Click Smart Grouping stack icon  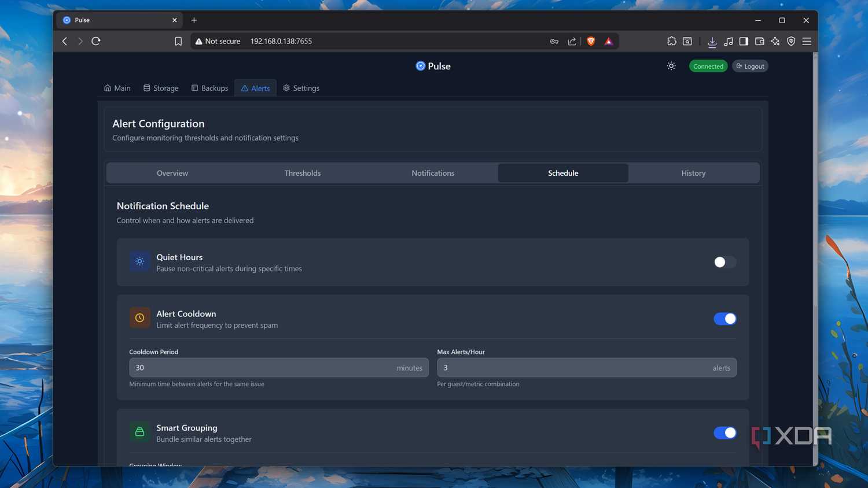point(139,432)
